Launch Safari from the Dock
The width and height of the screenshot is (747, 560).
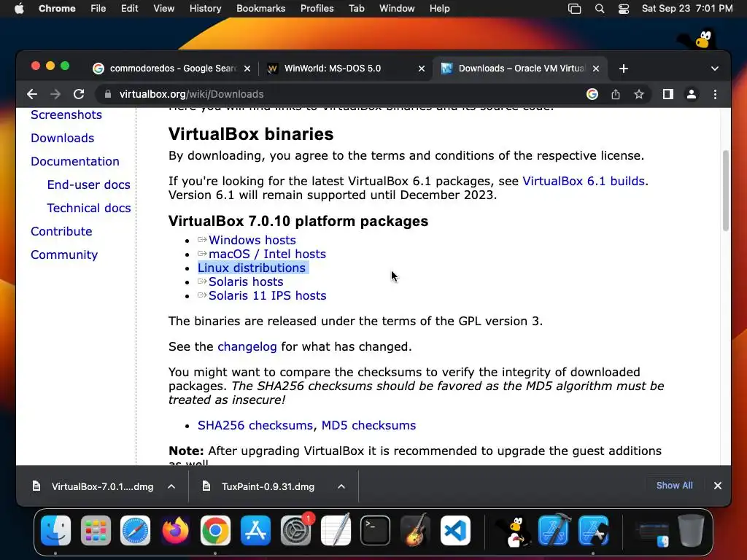click(x=135, y=531)
